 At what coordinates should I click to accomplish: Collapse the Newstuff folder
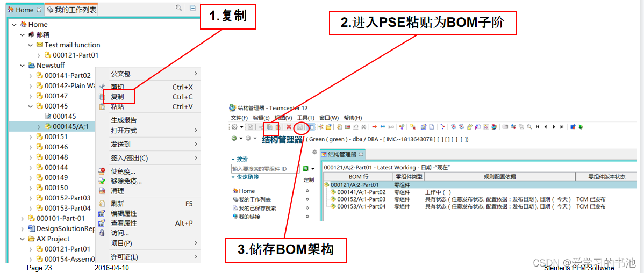23,65
